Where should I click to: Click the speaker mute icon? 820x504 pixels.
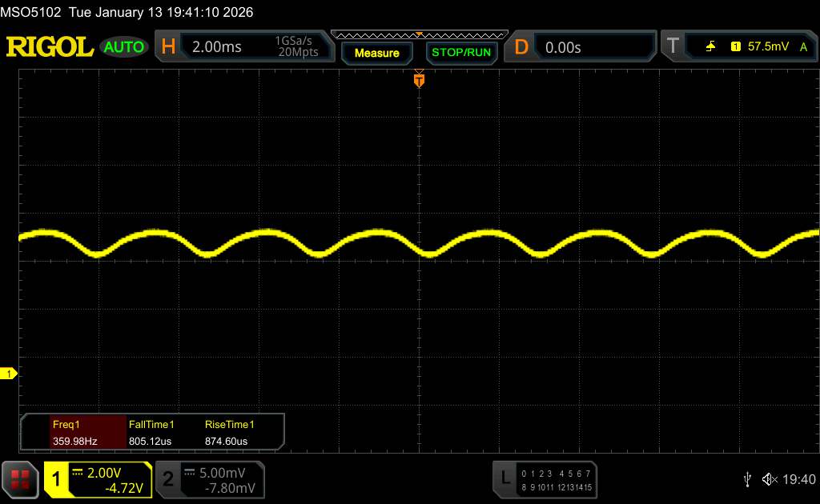(x=769, y=479)
